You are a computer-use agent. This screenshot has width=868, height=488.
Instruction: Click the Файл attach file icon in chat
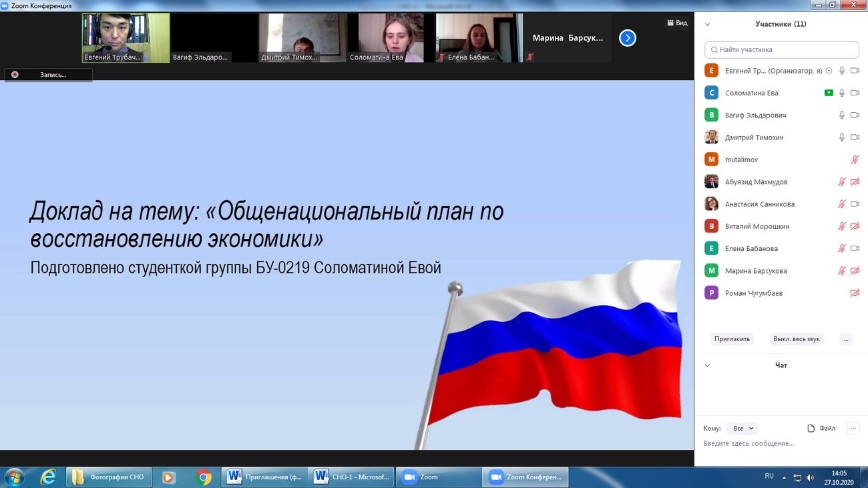[811, 429]
